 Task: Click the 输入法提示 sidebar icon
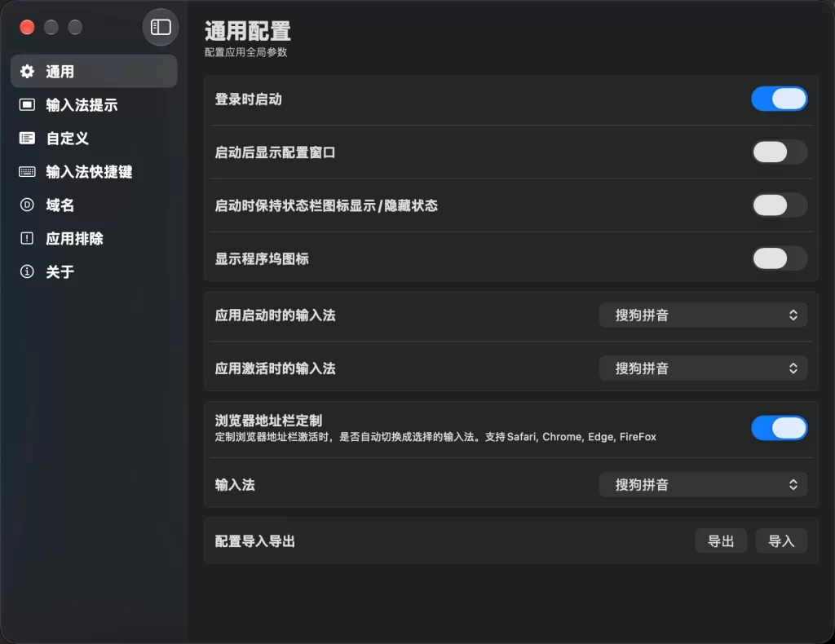(x=27, y=105)
